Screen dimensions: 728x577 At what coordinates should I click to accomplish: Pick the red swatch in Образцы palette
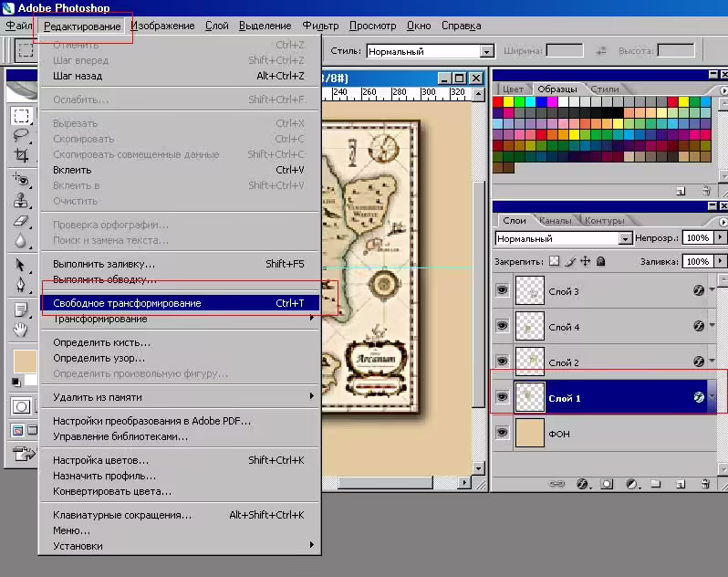tap(498, 101)
